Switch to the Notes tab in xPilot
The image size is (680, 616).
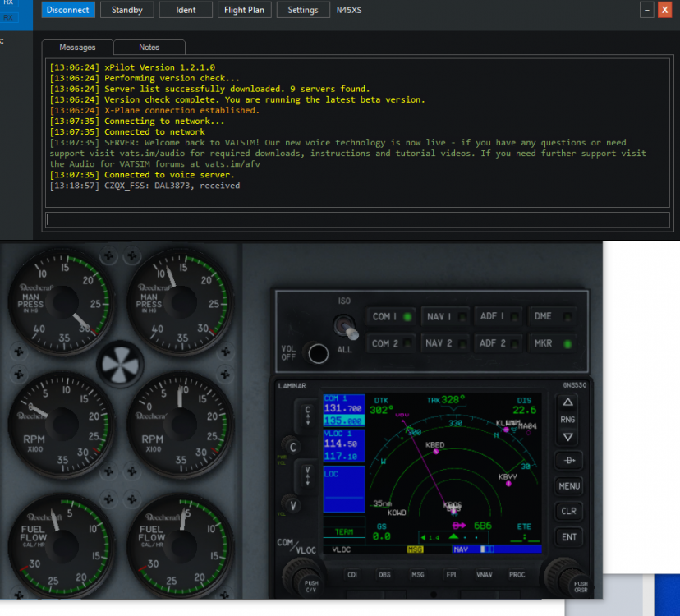tap(149, 47)
